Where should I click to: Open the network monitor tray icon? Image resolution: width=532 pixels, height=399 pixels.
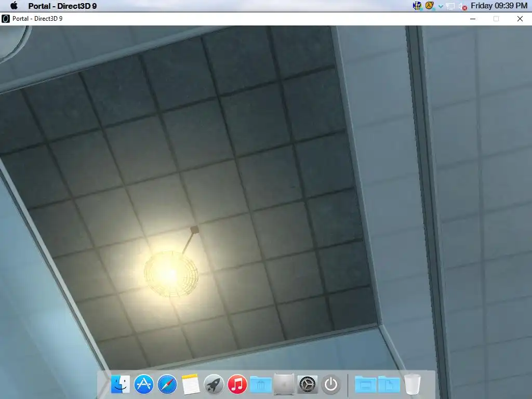450,6
